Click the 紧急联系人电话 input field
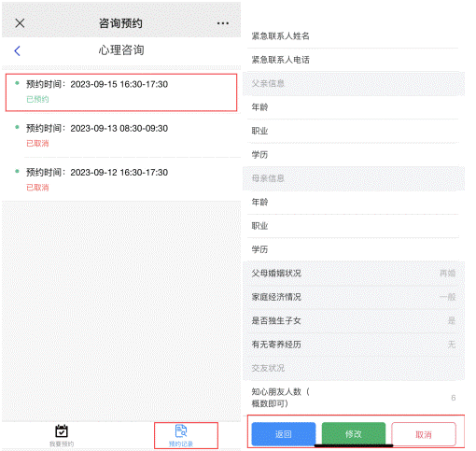476x451 pixels. [x=353, y=60]
